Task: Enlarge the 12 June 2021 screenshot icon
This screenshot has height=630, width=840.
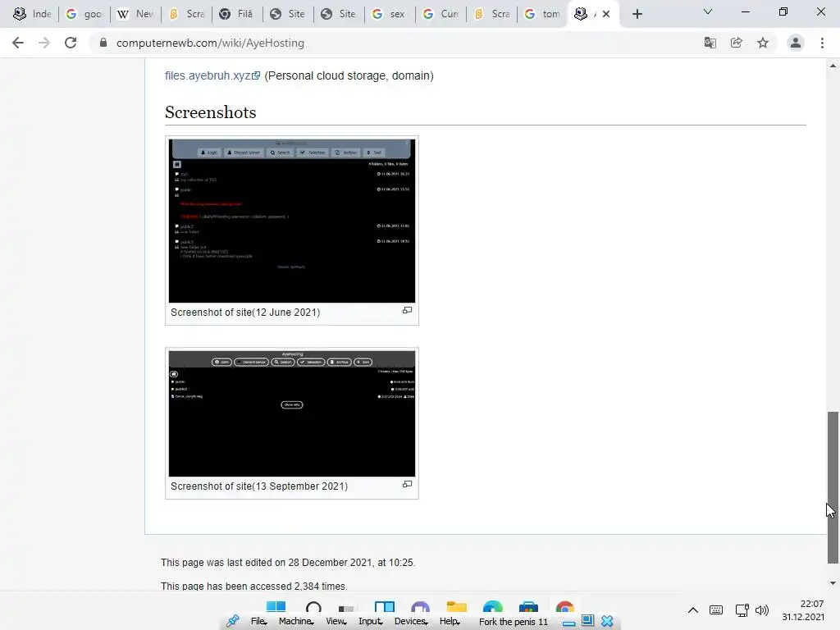Action: tap(407, 310)
